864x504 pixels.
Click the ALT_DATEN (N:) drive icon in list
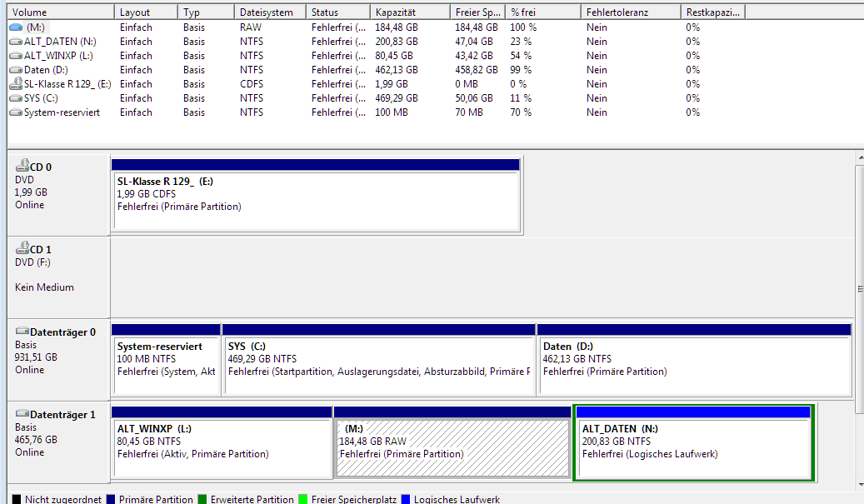[16, 42]
